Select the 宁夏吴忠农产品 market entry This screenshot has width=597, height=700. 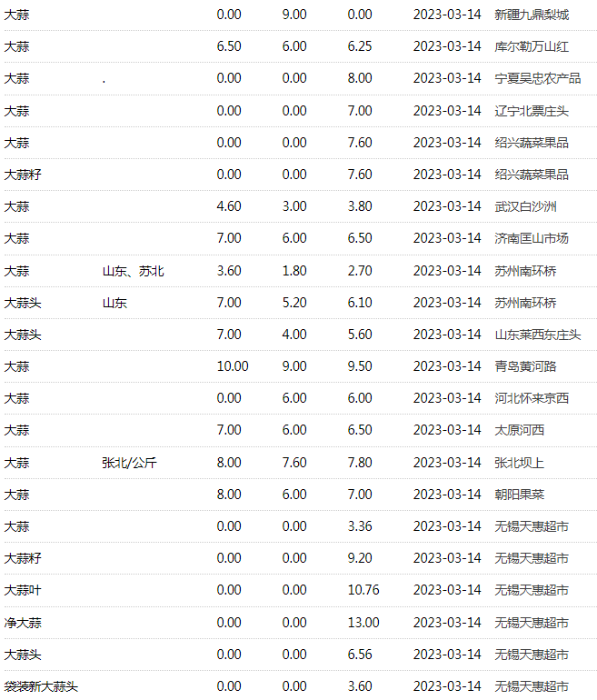[537, 78]
